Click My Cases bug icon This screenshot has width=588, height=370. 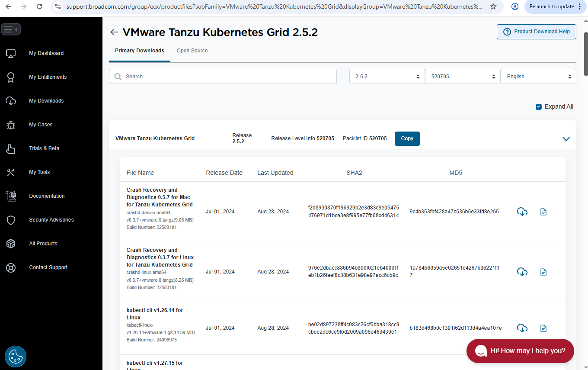11,125
